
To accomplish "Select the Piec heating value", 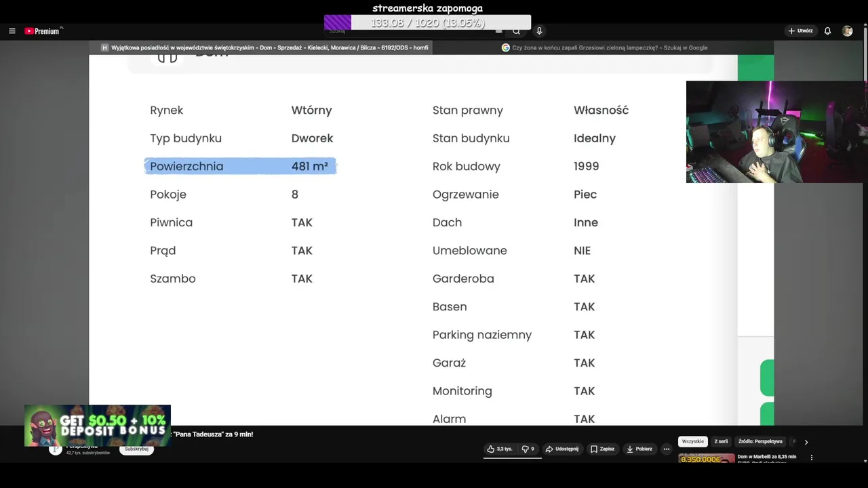I will 585,195.
